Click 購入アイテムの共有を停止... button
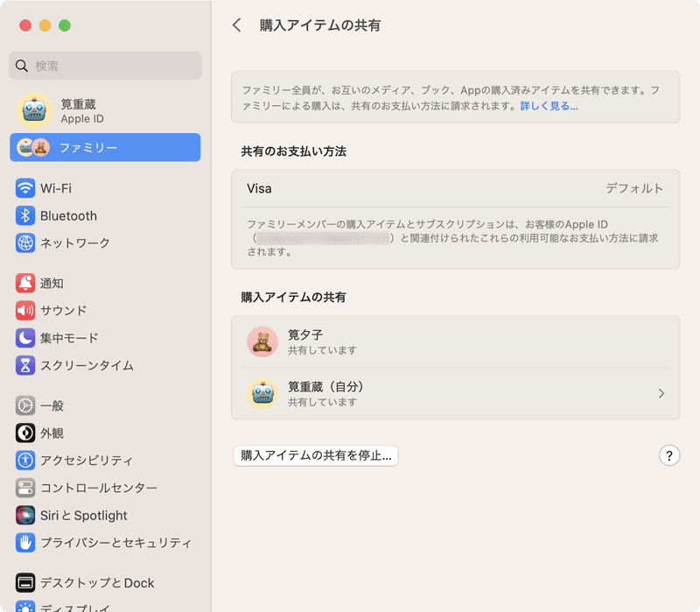Screen dimensions: 700x612 click(316, 455)
